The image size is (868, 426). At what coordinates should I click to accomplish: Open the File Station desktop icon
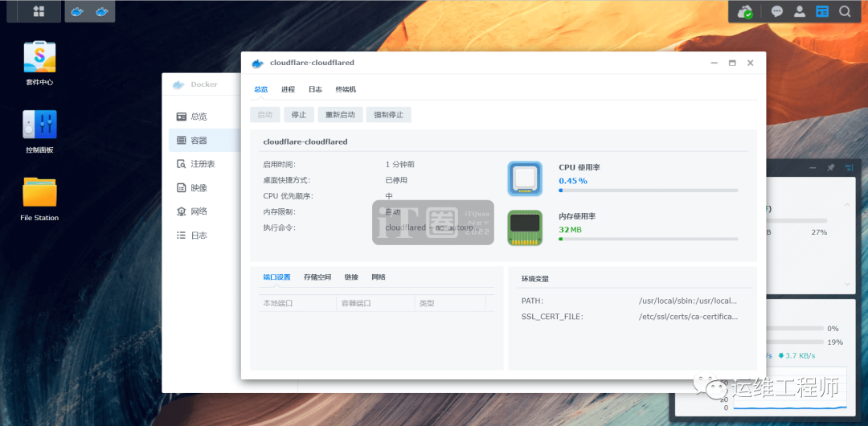(39, 192)
